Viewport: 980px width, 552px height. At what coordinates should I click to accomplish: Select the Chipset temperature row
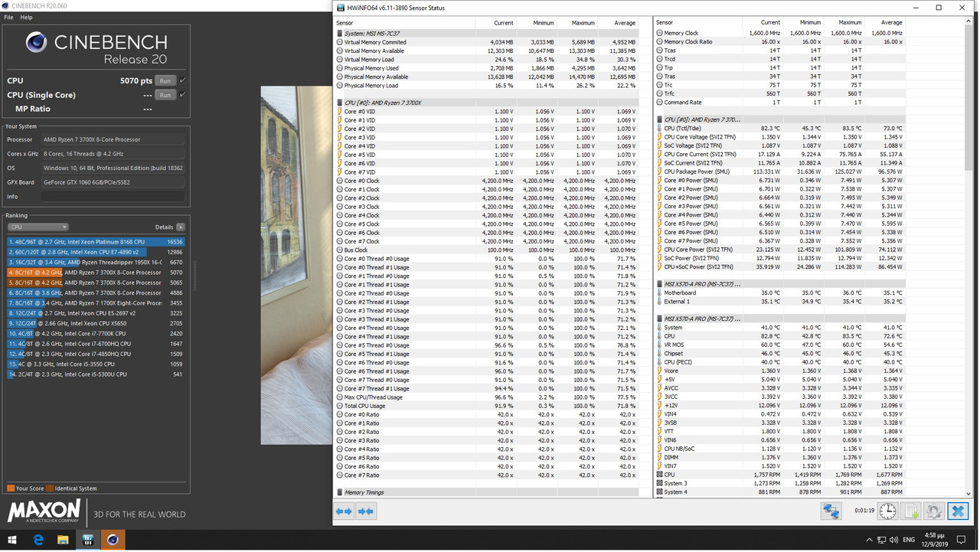[780, 354]
